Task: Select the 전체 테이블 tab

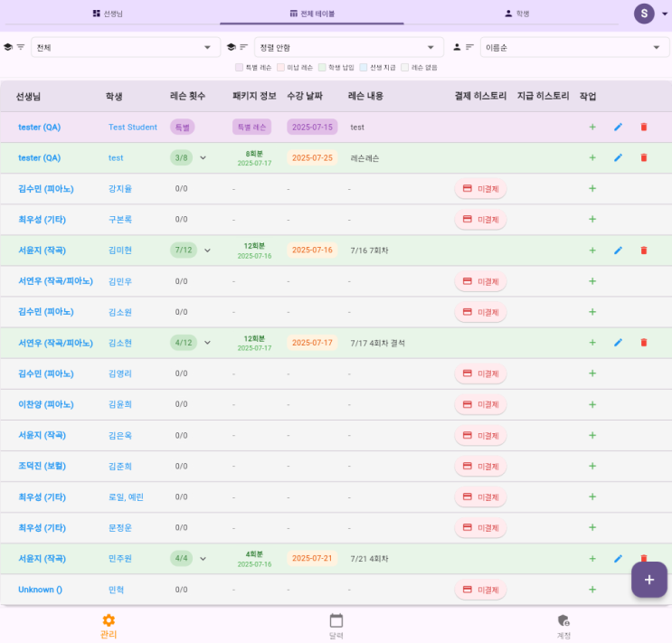Action: coord(312,14)
